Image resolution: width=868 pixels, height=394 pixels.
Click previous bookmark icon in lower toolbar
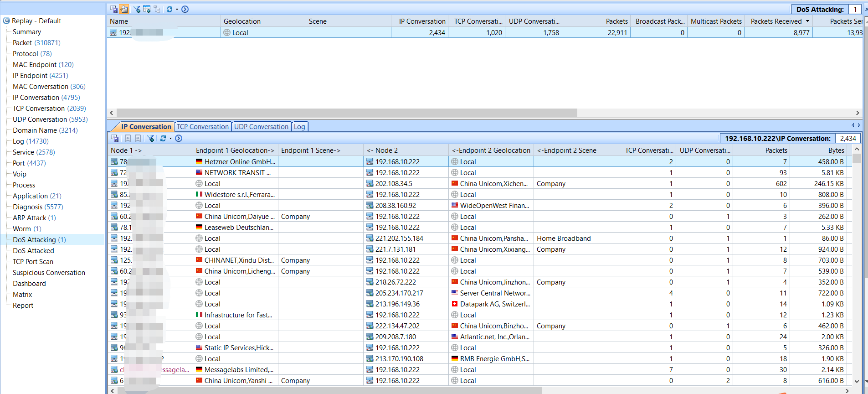pyautogui.click(x=128, y=138)
